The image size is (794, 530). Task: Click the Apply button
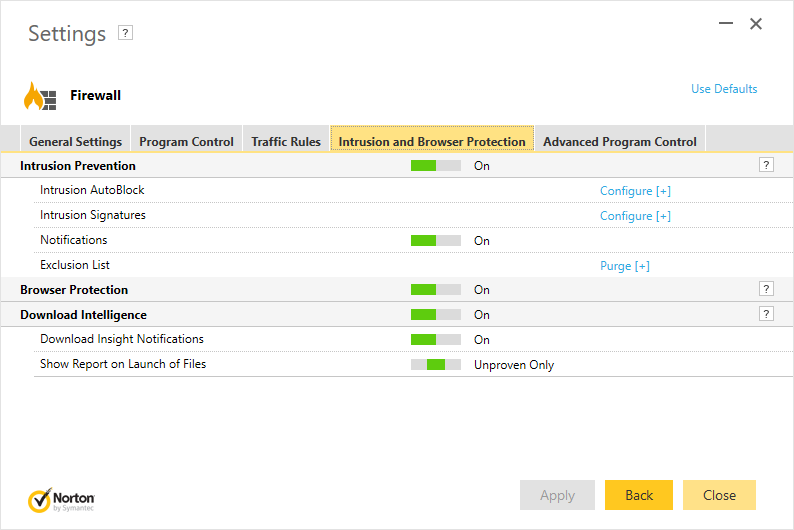[x=557, y=495]
